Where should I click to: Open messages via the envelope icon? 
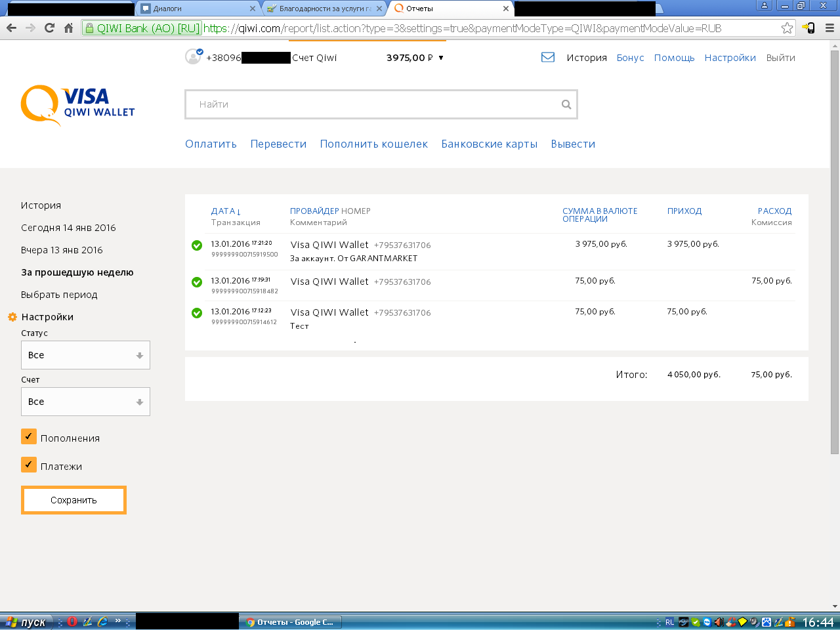548,57
